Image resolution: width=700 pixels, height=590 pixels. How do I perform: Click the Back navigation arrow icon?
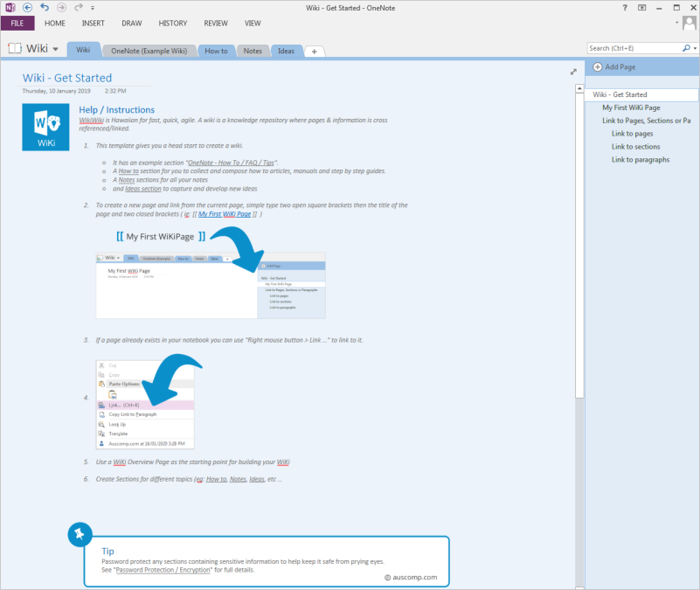pos(27,8)
